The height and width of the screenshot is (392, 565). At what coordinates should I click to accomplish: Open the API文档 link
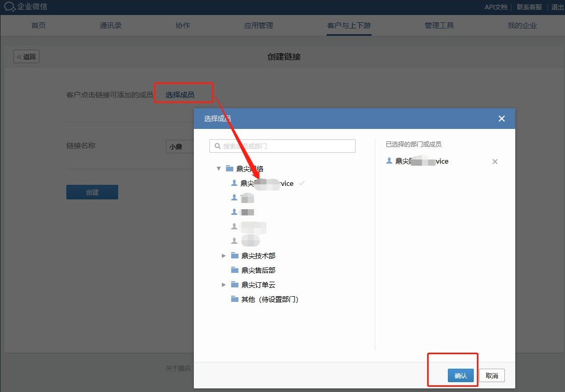[496, 7]
